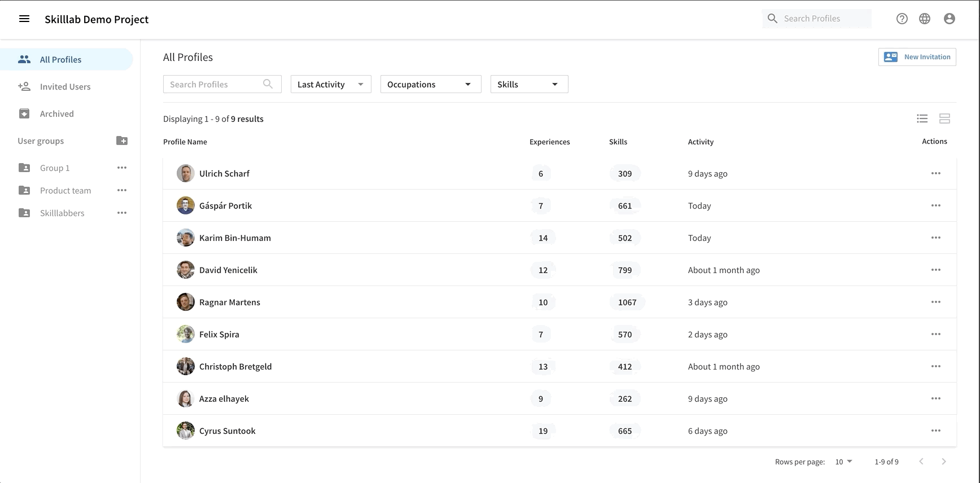Click the 1067 skills badge
The height and width of the screenshot is (483, 980).
[x=627, y=302]
